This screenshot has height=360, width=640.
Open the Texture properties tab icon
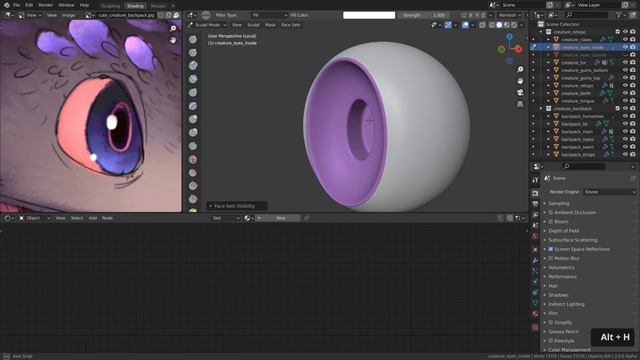pyautogui.click(x=535, y=327)
